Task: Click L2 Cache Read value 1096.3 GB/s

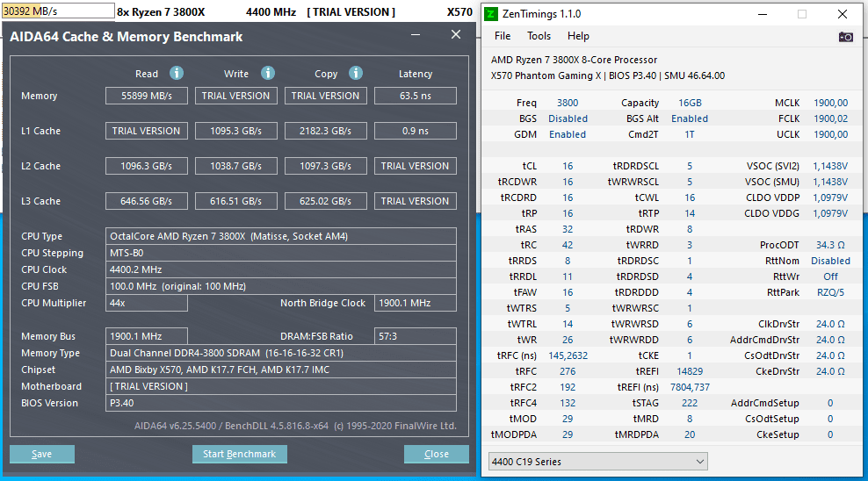Action: coord(147,166)
